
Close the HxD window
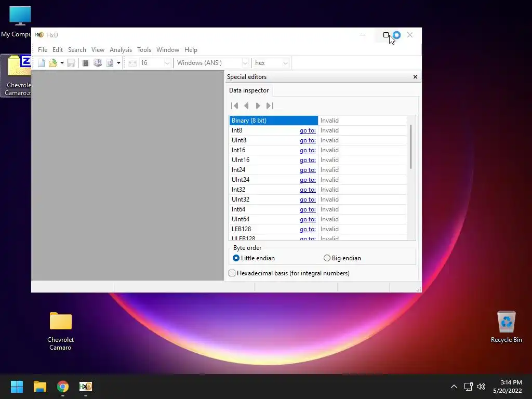coord(410,35)
